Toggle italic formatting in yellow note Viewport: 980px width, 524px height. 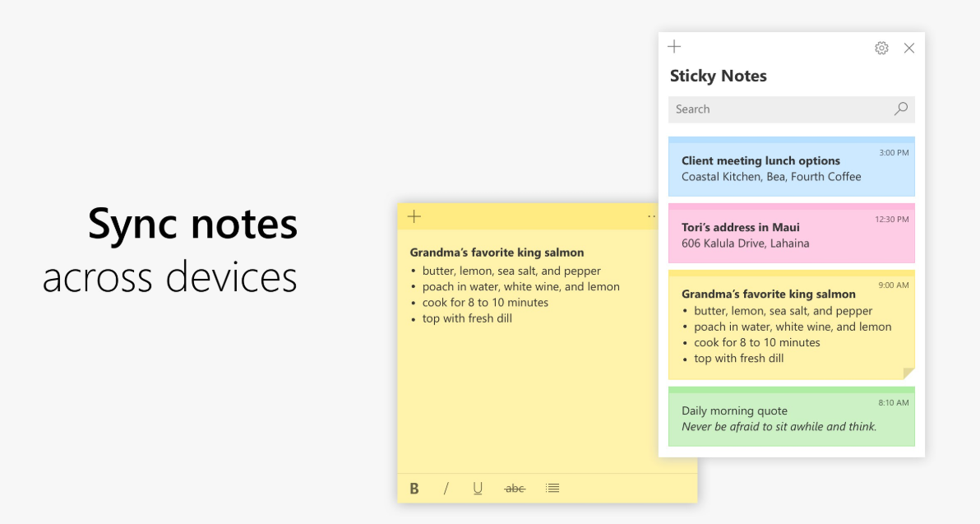(x=446, y=489)
